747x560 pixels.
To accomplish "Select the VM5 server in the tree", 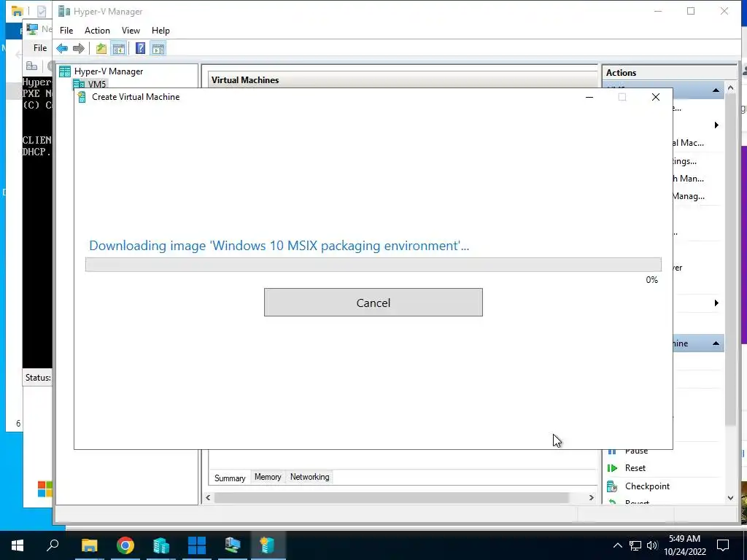I will click(x=97, y=85).
